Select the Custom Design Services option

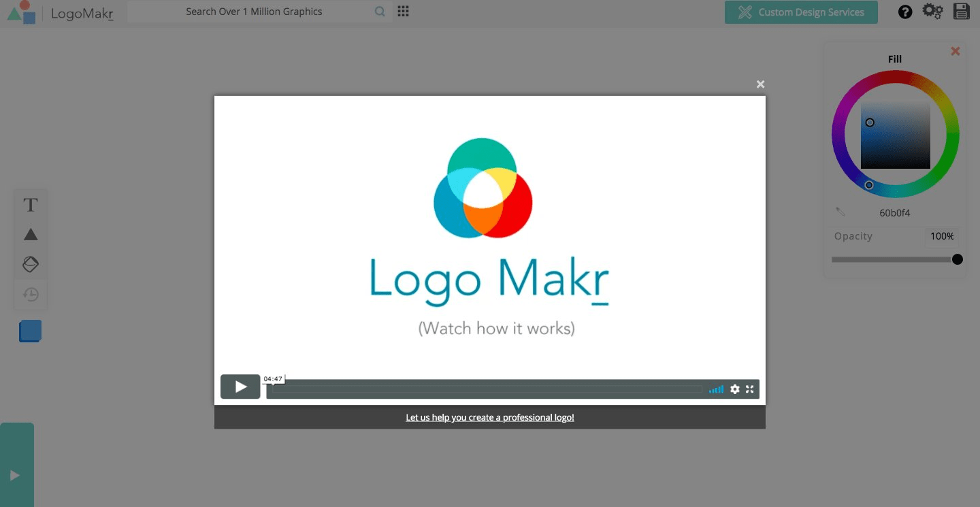[x=800, y=12]
